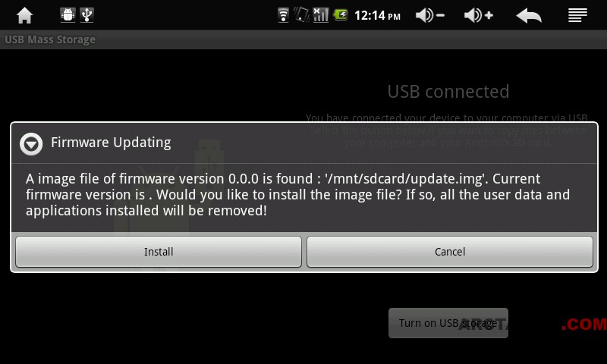
Task: Click the Install button
Action: tap(159, 252)
